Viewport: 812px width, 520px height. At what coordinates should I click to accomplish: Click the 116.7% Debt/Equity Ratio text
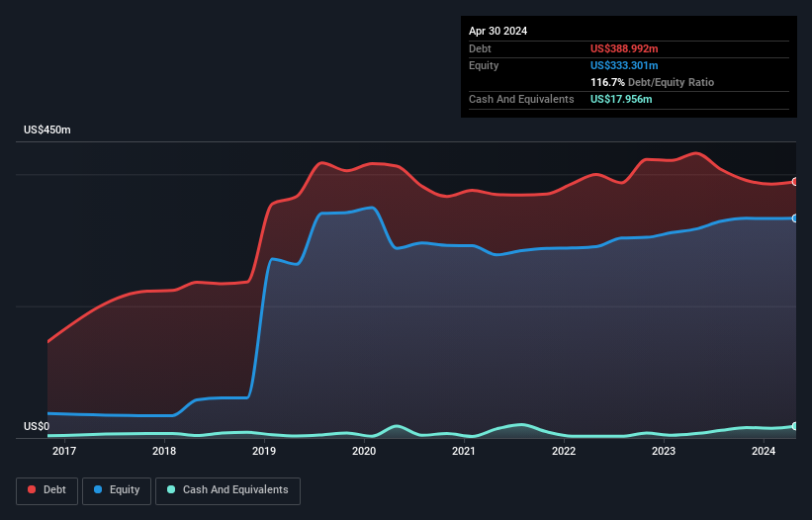(x=652, y=82)
